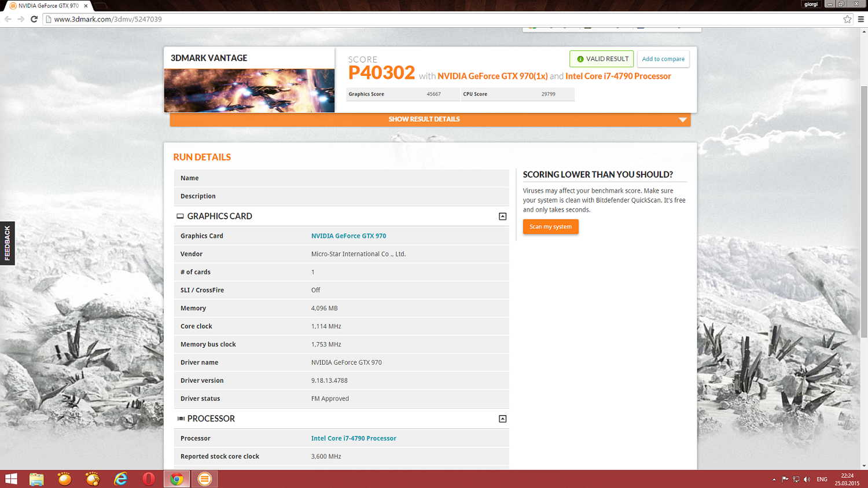The height and width of the screenshot is (488, 868).
Task: Launch Internet Explorer from taskbar
Action: tap(120, 479)
